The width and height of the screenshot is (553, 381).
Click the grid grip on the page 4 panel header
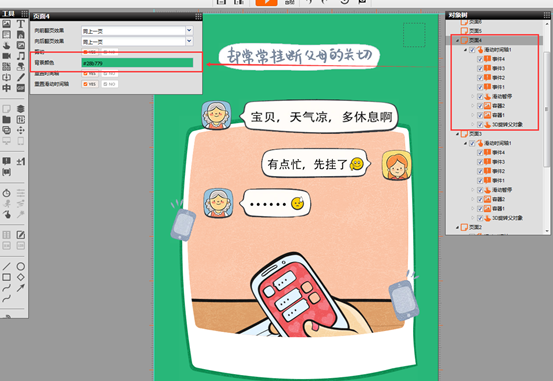point(199,16)
